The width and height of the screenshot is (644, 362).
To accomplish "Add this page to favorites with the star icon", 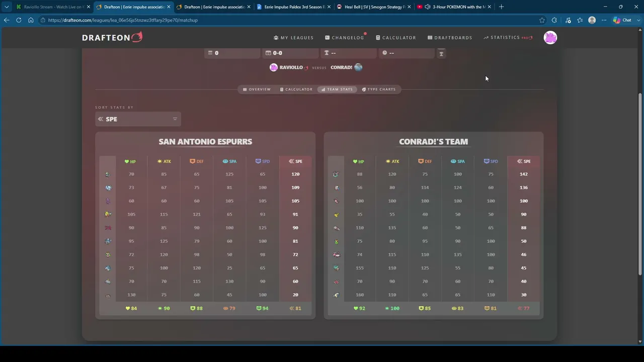I will [x=542, y=20].
